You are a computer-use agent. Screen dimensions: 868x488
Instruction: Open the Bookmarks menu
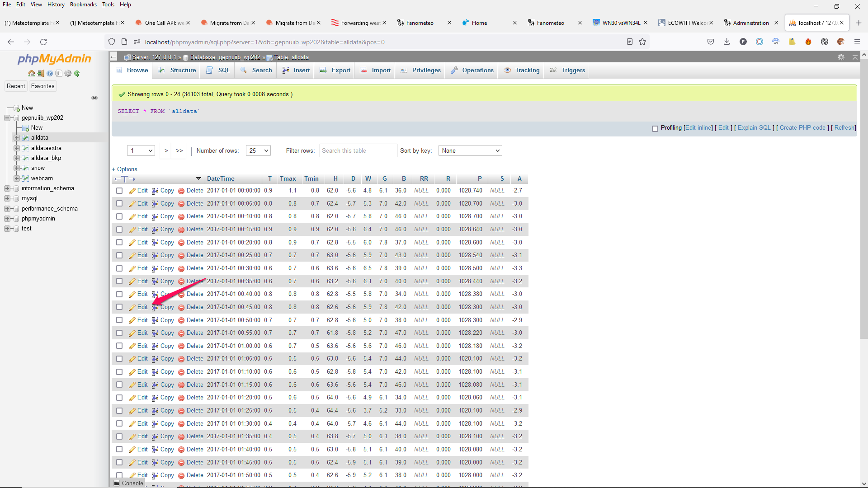point(83,5)
